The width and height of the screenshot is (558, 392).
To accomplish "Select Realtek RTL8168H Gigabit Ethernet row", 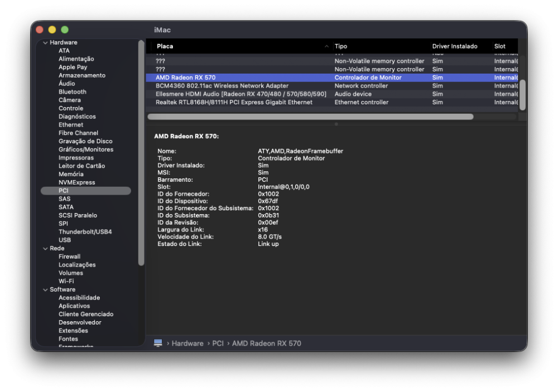I will [331, 102].
